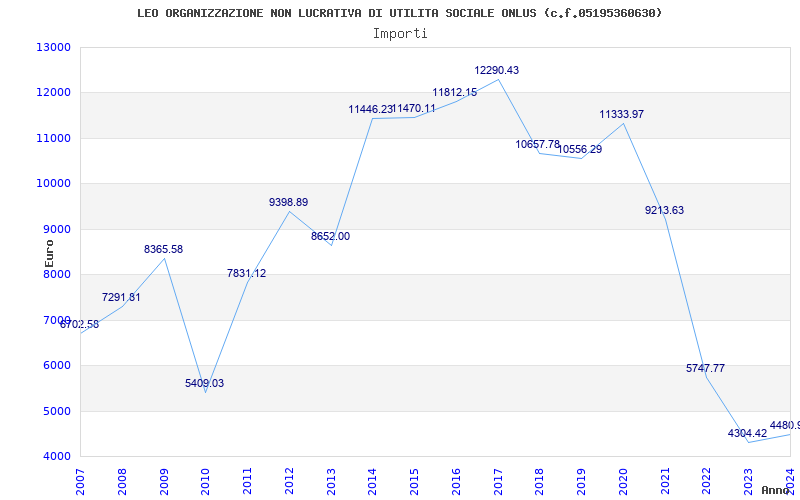The width and height of the screenshot is (800, 500).
Task: Click the x-axis year 2010
Action: 205,481
